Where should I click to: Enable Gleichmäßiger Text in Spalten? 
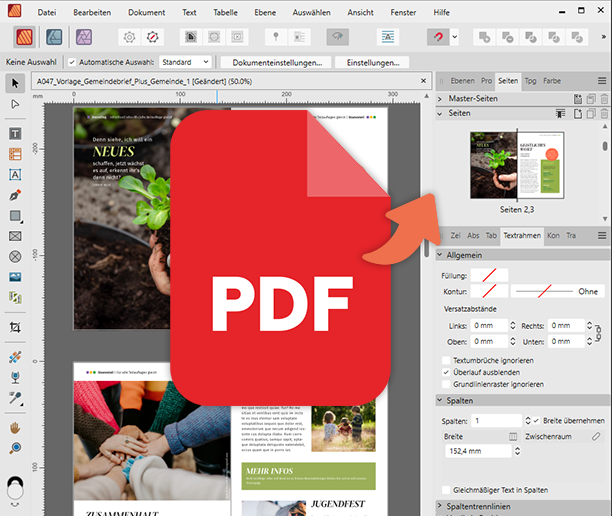point(446,489)
